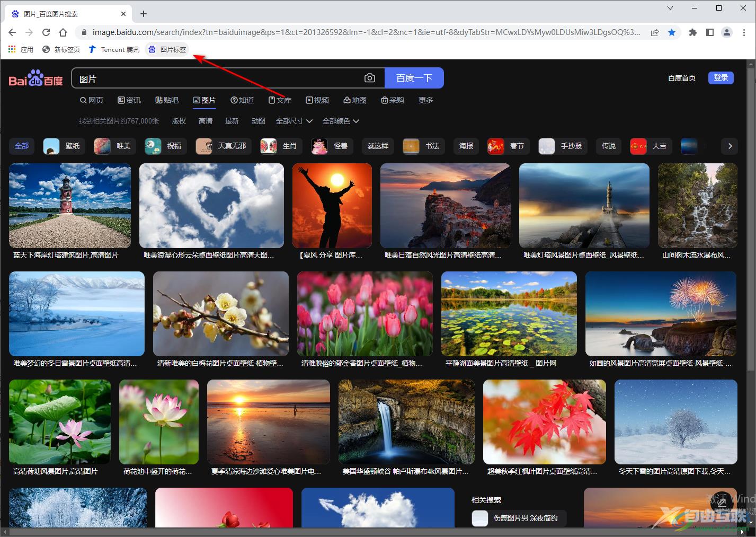
Task: Select the 传说 category chip
Action: (x=608, y=146)
